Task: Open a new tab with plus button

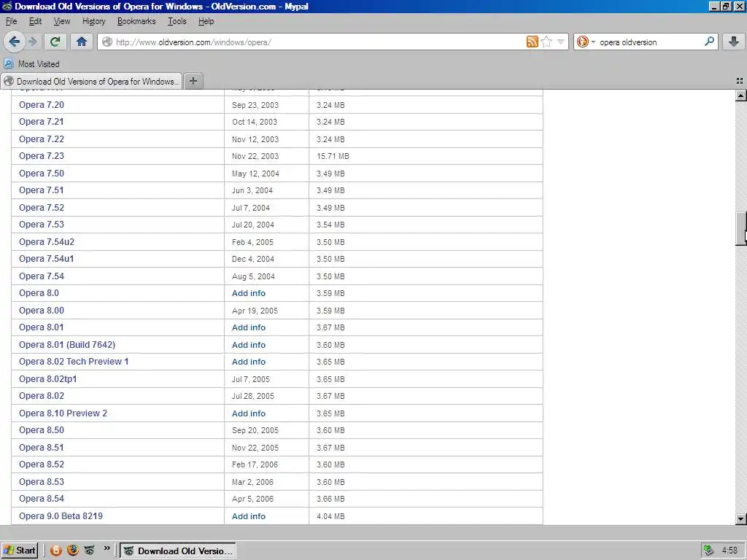Action: click(193, 81)
